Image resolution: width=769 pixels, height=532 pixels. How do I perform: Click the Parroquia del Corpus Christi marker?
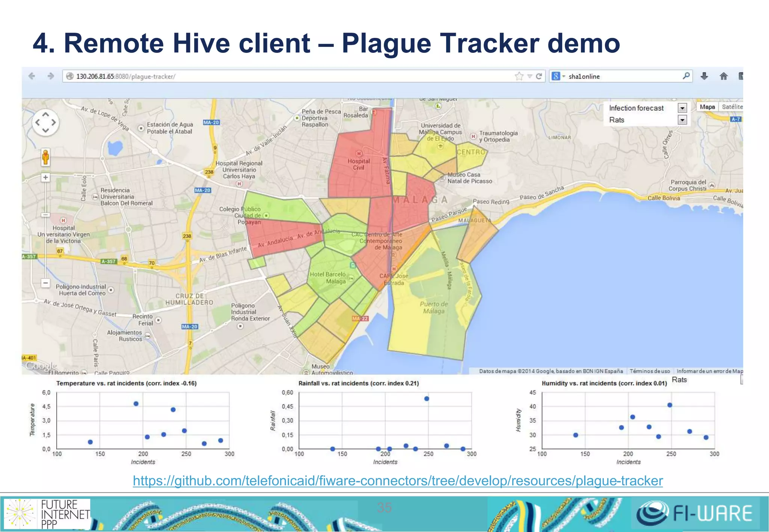(712, 185)
